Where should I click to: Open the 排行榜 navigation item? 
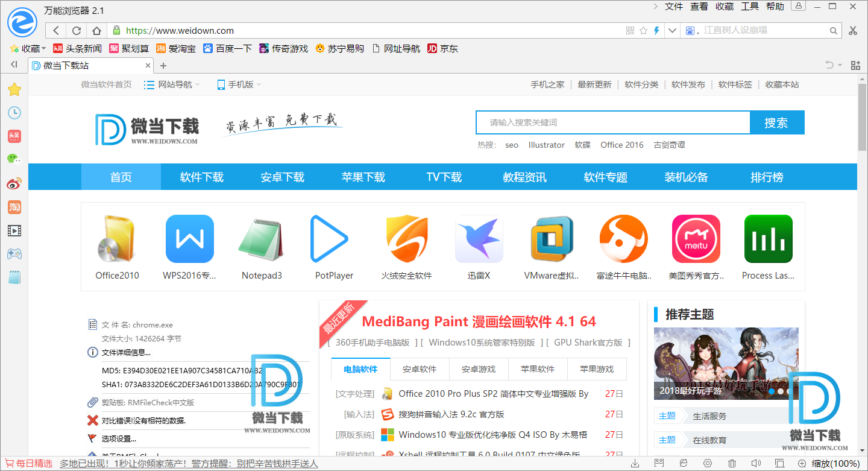767,177
